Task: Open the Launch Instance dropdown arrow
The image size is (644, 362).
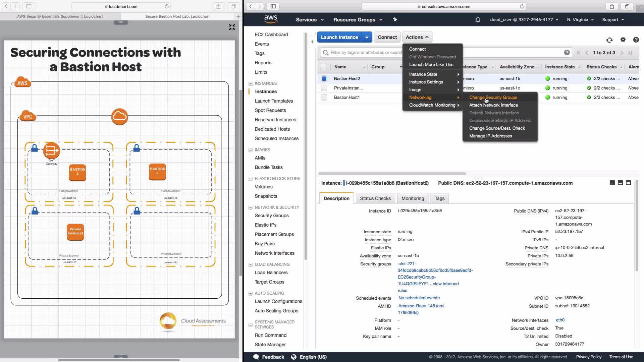Action: 367,37
